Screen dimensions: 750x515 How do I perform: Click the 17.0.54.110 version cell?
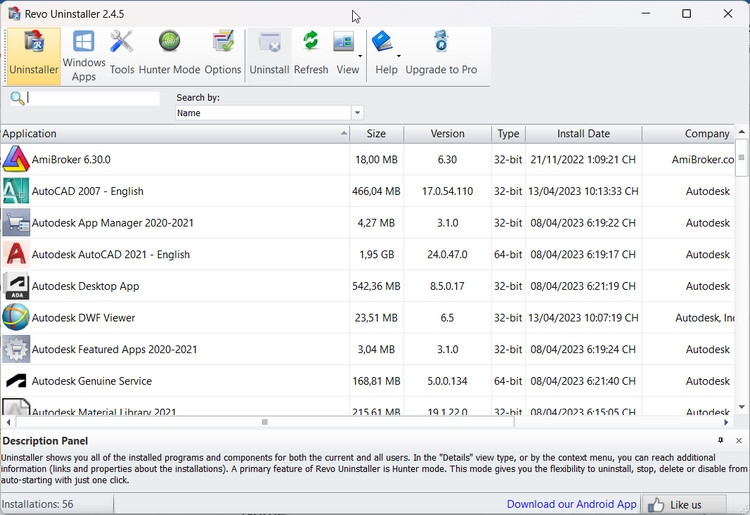447,191
